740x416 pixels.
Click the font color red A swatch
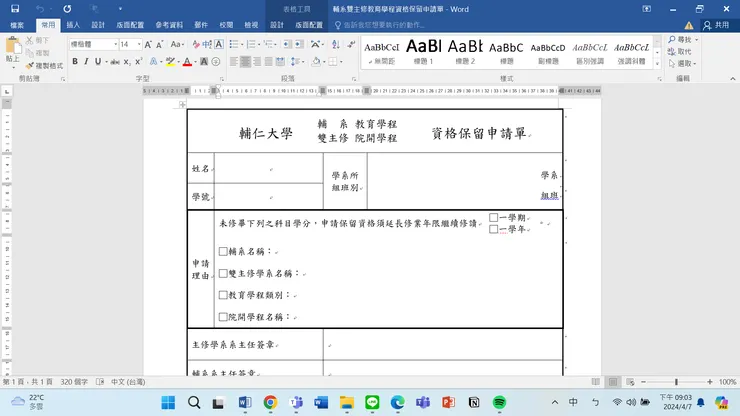pyautogui.click(x=187, y=62)
